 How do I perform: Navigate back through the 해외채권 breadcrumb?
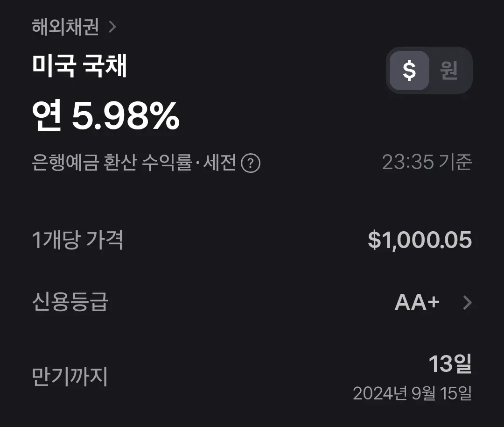(x=65, y=27)
